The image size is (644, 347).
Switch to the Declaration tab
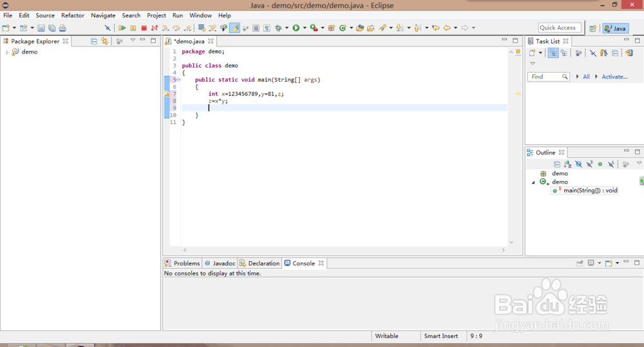coord(260,263)
